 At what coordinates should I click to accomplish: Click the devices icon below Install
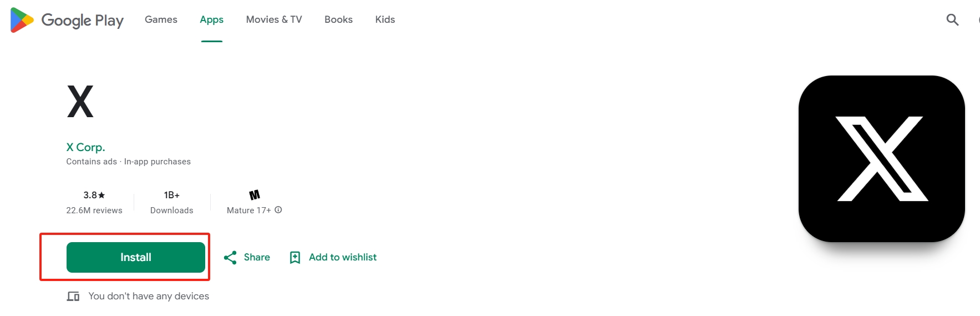click(73, 297)
